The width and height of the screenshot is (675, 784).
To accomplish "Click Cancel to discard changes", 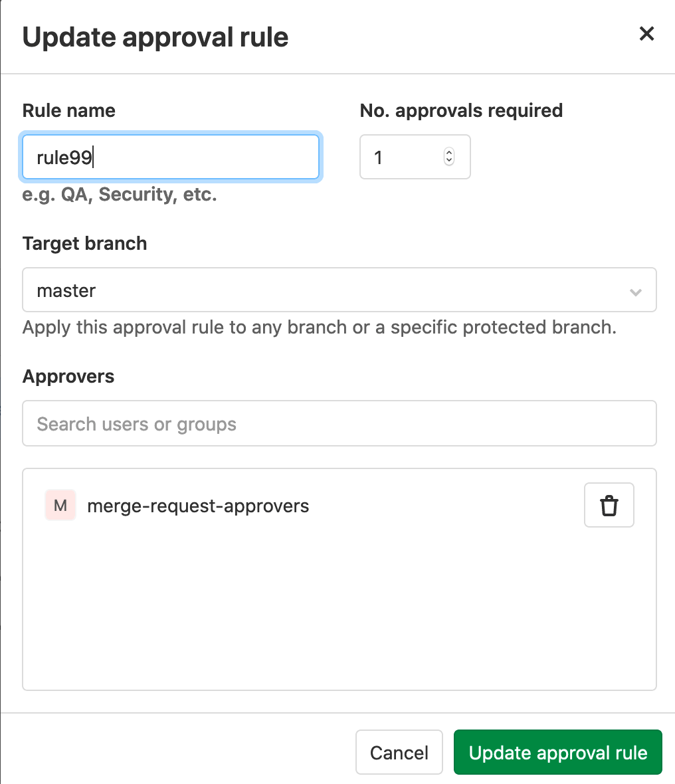I will tap(399, 752).
